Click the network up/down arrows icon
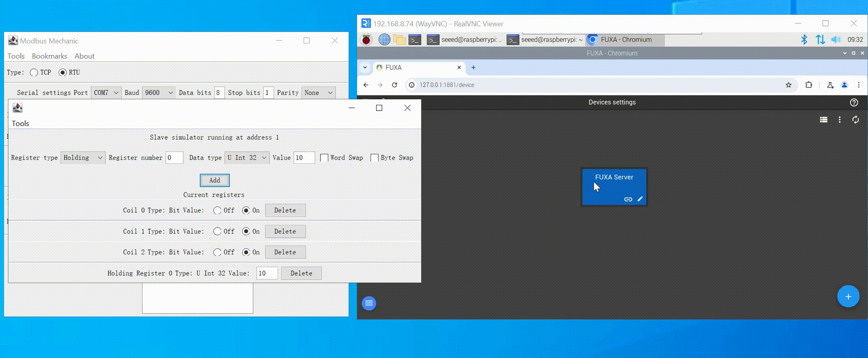This screenshot has height=358, width=868. [x=820, y=40]
